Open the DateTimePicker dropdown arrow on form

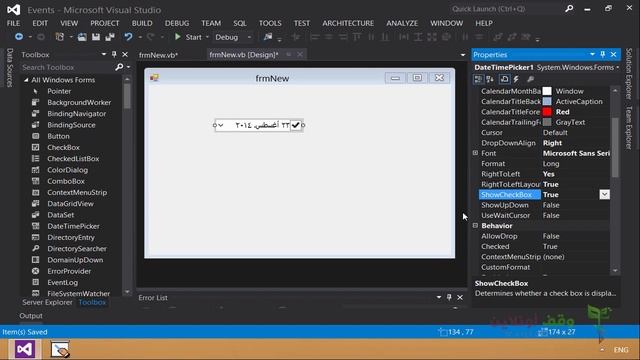(x=220, y=125)
